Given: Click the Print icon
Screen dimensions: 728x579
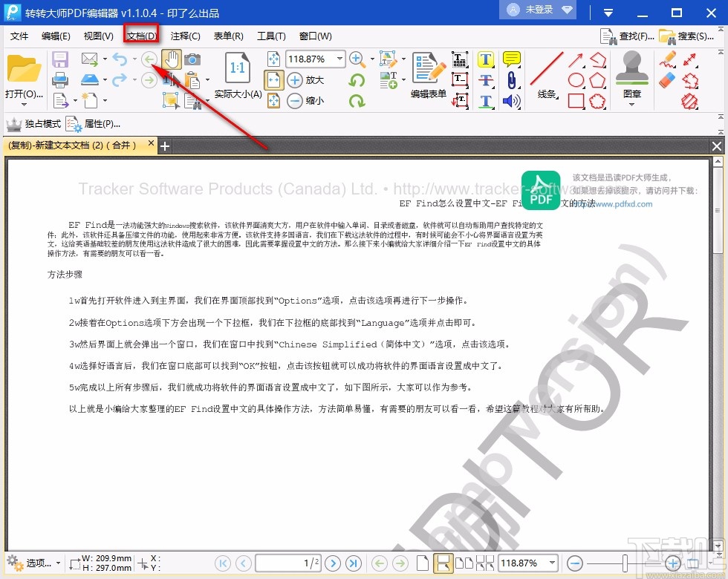Looking at the screenshot, I should point(60,80).
